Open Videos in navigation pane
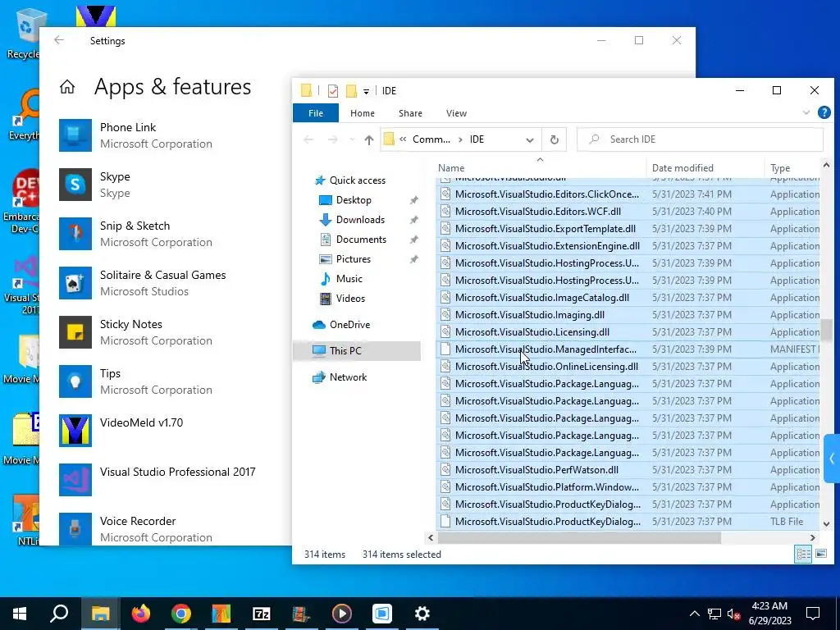Screen dimensions: 840x630 350,299
